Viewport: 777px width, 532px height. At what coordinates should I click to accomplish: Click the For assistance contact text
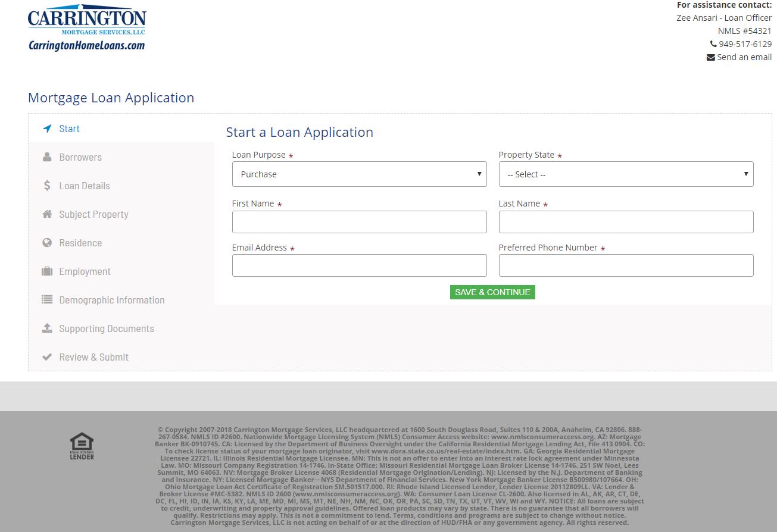pos(724,5)
